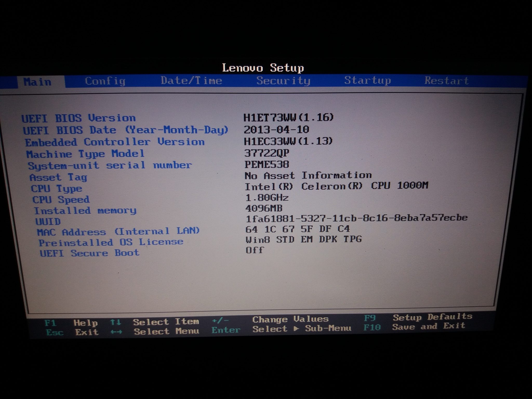Click Preinstalled OS License label

coord(111,242)
